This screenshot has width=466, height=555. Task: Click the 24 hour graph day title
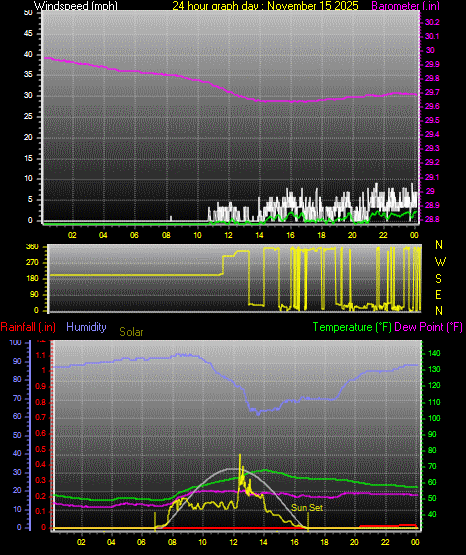click(x=265, y=6)
